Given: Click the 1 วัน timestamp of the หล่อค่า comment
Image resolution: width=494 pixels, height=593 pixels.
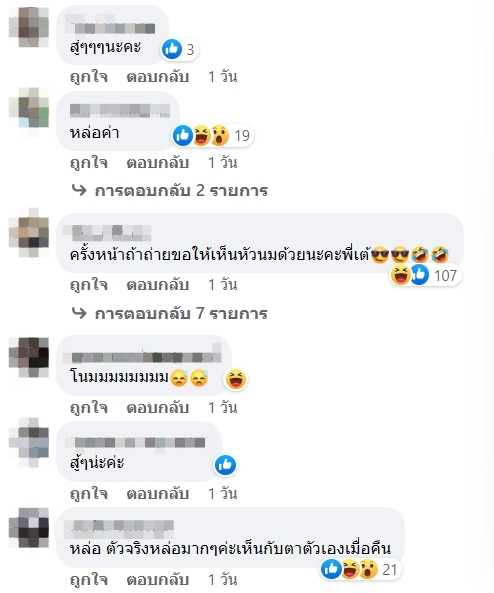Looking at the screenshot, I should click(x=223, y=163).
